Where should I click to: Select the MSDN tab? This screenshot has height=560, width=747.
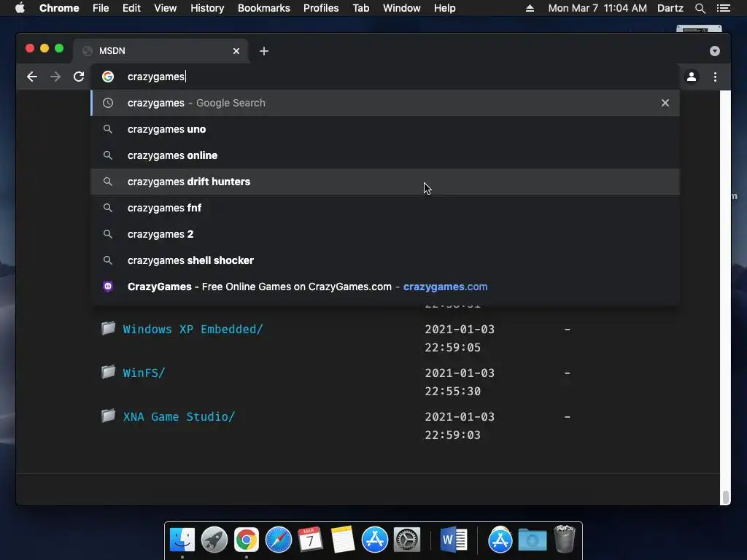point(160,51)
